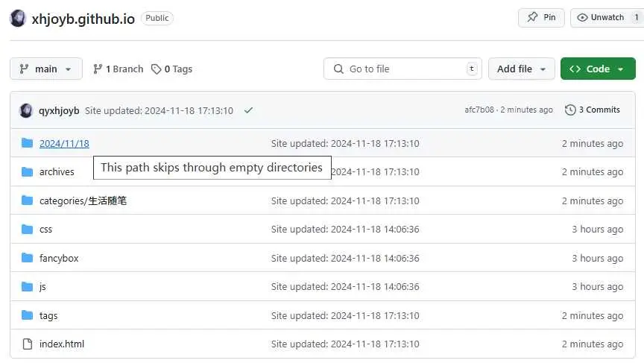Click the archives folder icon
Viewport: 644px width, 363px height.
28,171
